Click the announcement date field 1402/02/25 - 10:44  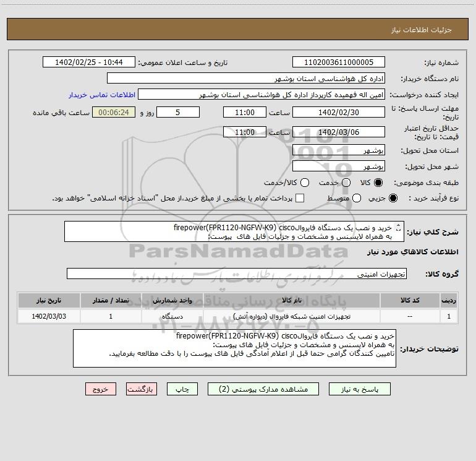[x=89, y=62]
